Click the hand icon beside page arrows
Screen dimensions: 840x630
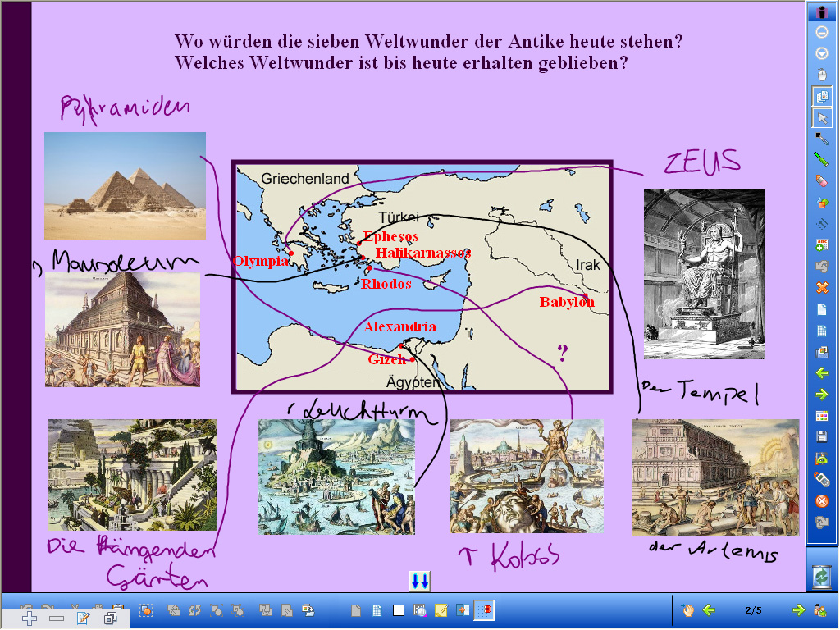[687, 609]
